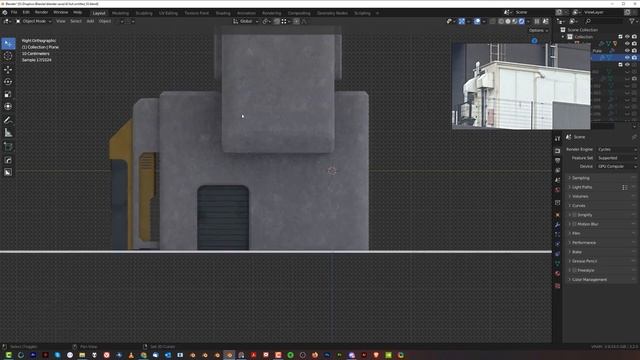Switch viewport to solid shading
This screenshot has width=640, height=360.
[x=508, y=21]
